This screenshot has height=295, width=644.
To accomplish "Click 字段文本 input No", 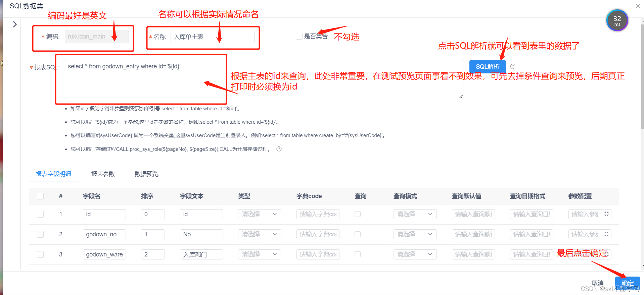I will coord(201,234).
